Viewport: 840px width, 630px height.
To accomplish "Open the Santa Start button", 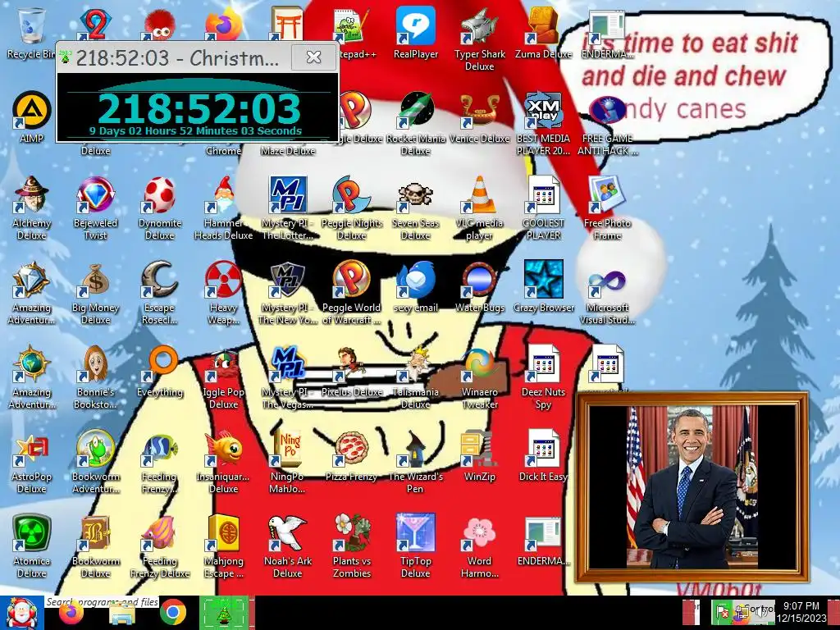I will pyautogui.click(x=21, y=613).
